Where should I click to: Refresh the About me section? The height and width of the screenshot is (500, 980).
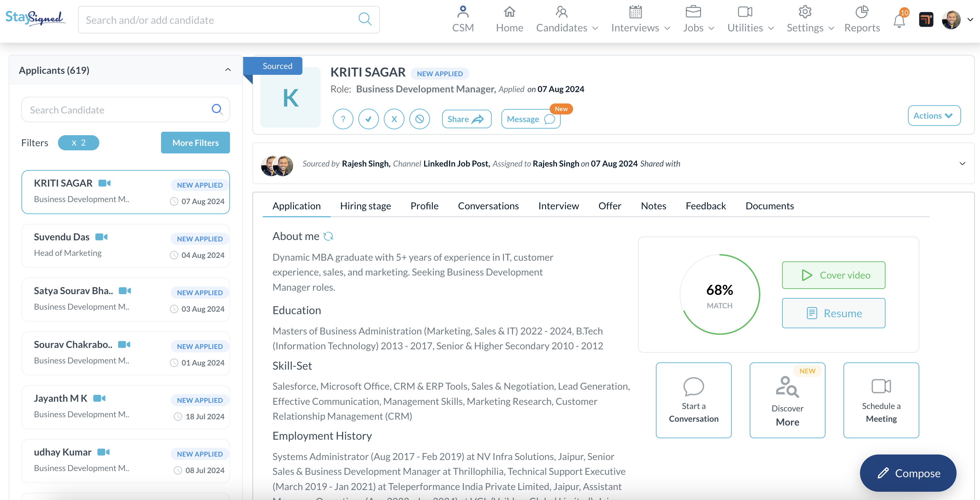tap(328, 236)
